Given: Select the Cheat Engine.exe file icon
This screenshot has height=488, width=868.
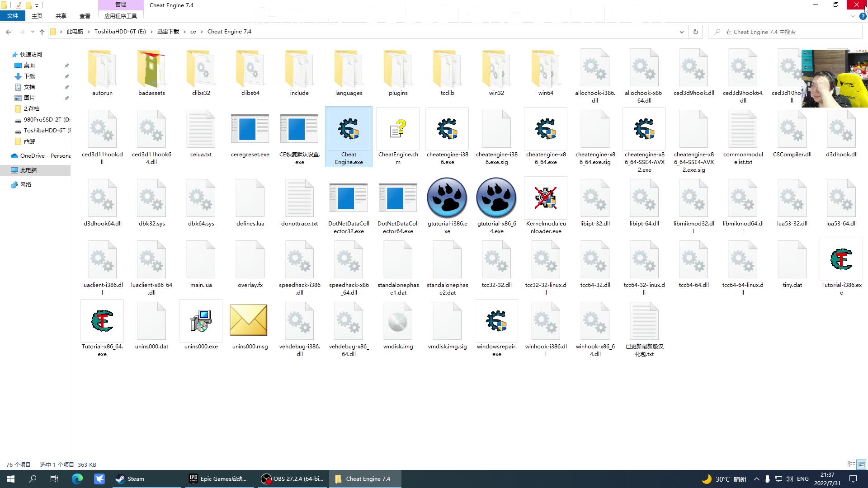Looking at the screenshot, I should [x=349, y=129].
